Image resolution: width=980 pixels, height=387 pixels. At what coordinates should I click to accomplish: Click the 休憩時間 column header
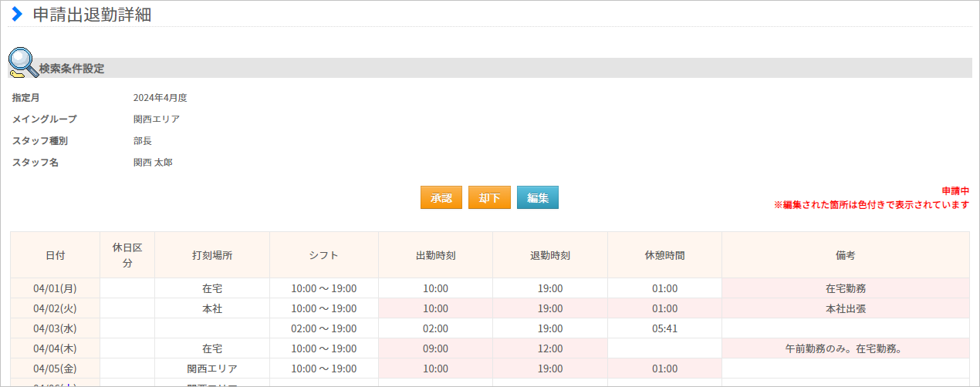point(664,255)
